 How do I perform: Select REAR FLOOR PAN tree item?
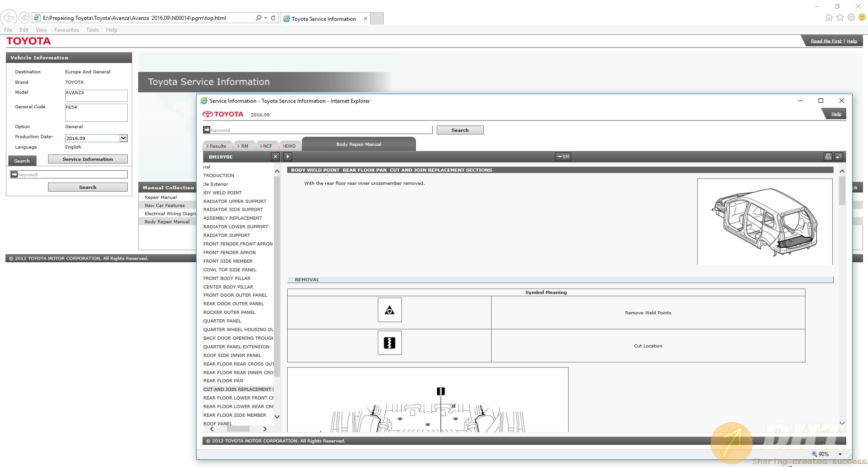click(x=223, y=380)
